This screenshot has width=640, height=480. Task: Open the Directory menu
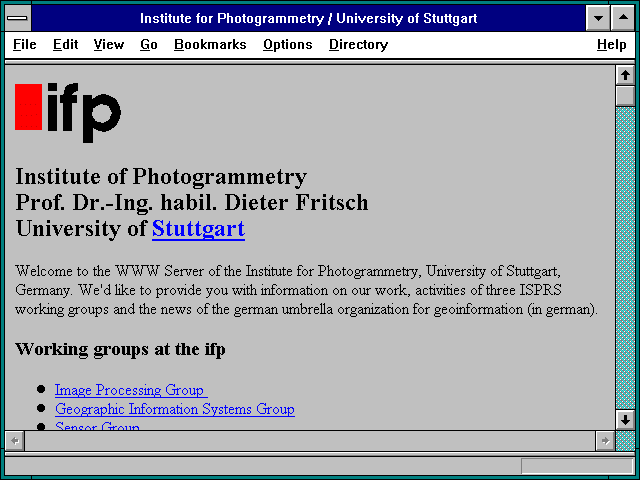point(358,44)
